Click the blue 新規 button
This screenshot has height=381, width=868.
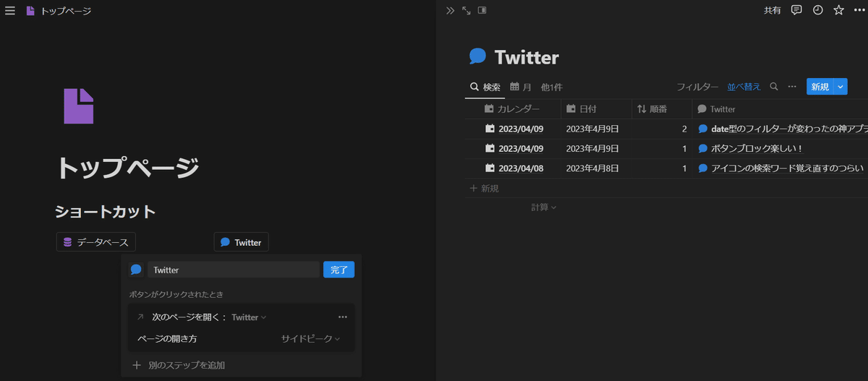(820, 87)
